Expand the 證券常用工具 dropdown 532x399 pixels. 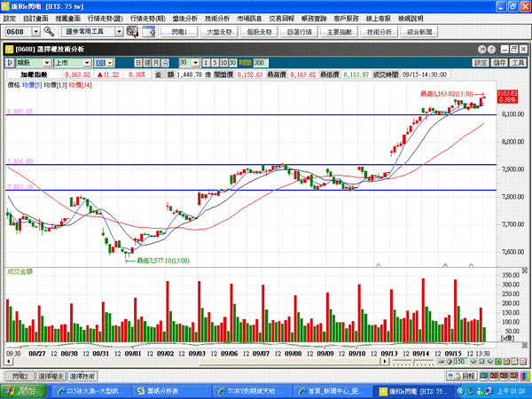(x=119, y=32)
